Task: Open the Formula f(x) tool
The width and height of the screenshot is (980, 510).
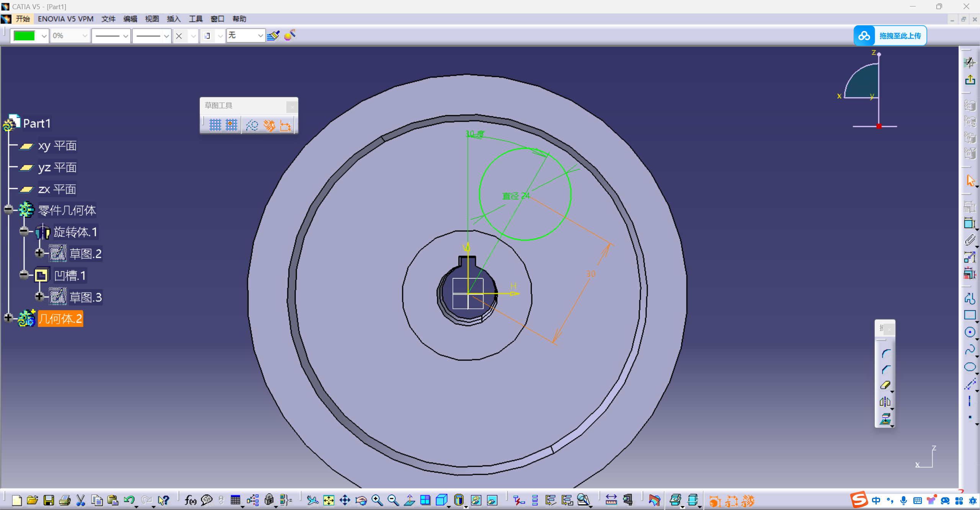Action: click(190, 500)
